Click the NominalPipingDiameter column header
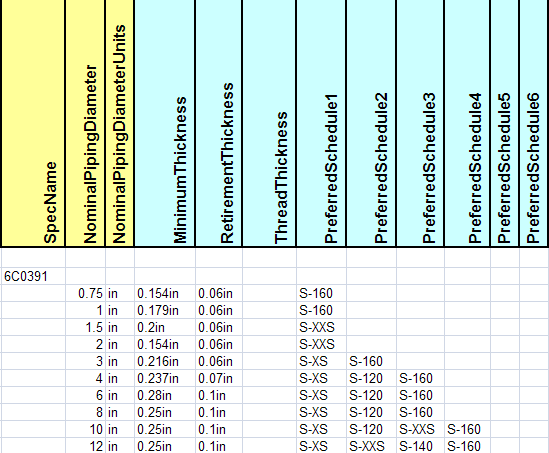549x453 pixels. pos(85,123)
